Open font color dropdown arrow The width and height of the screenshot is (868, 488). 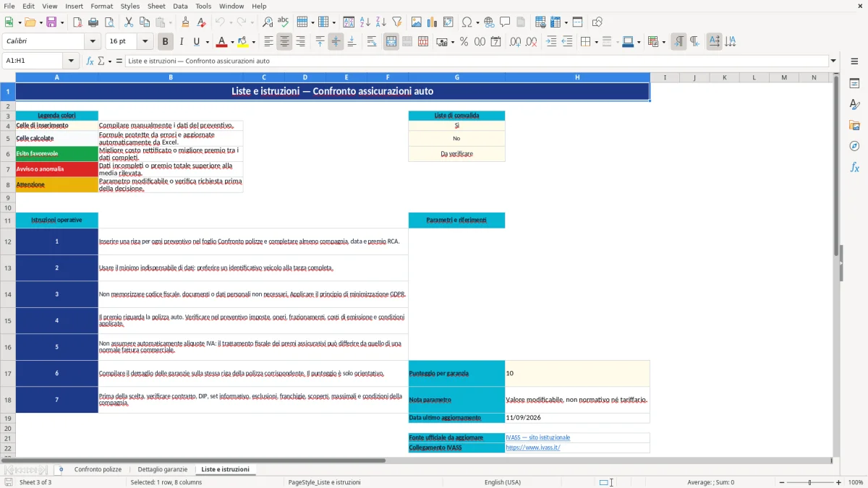(231, 42)
